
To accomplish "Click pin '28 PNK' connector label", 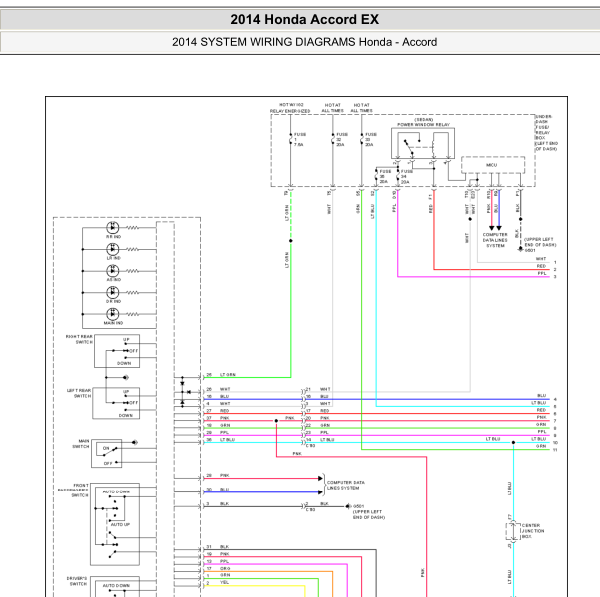I will pos(218,475).
